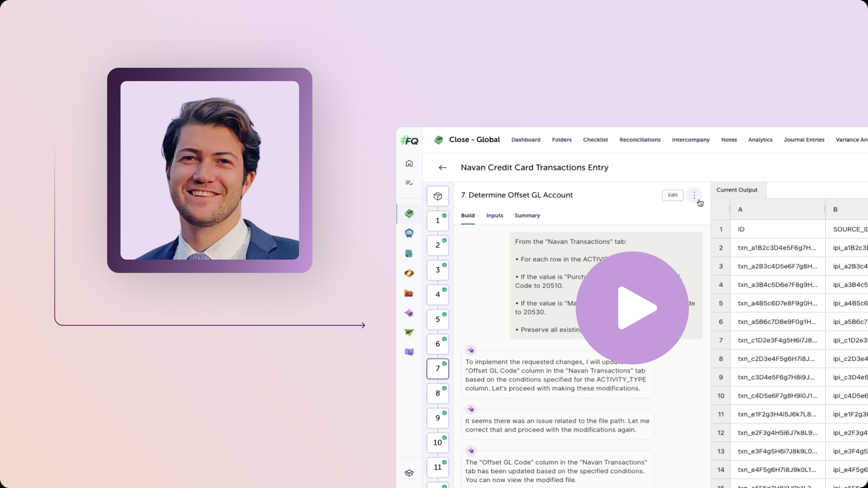Viewport: 868px width, 488px height.
Task: Click the FQ logo
Action: coord(409,141)
